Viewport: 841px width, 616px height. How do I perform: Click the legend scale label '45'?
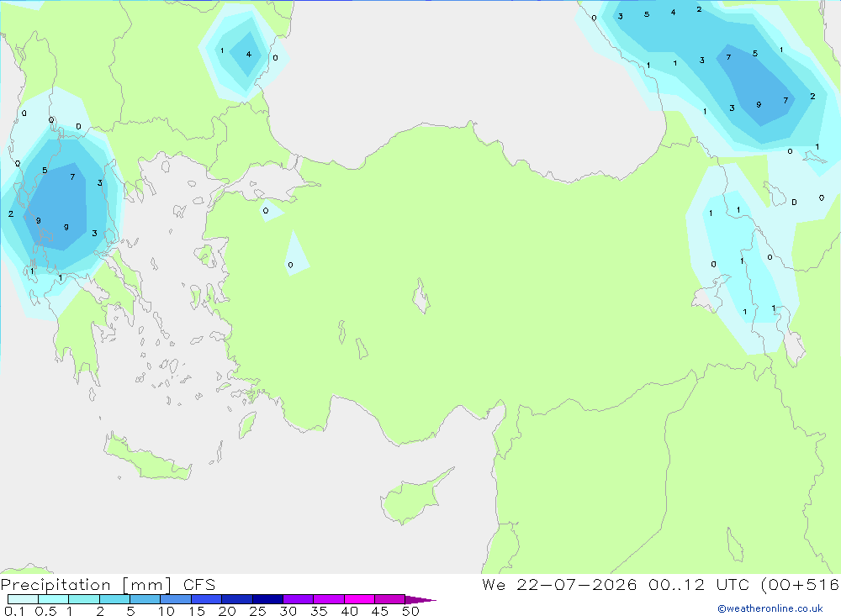coord(380,611)
